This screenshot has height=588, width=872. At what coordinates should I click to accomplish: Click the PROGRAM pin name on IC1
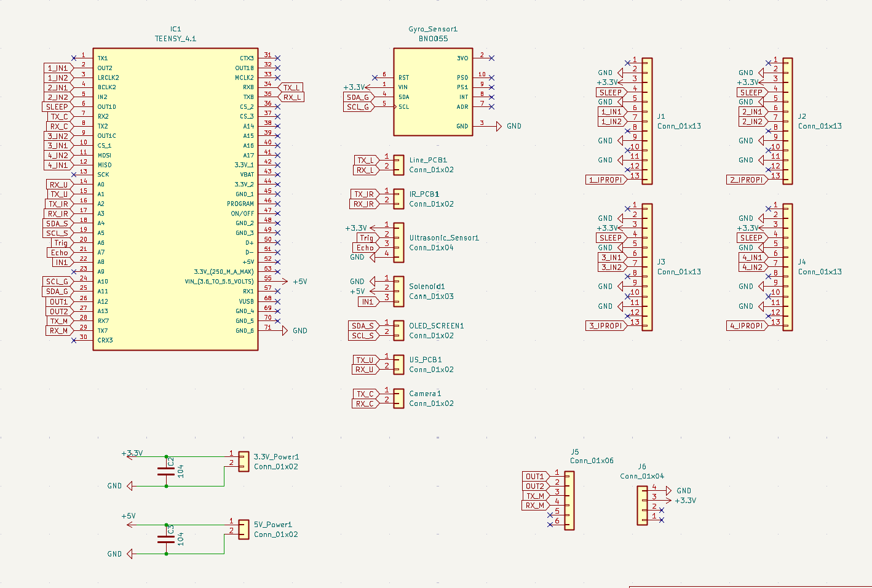240,204
